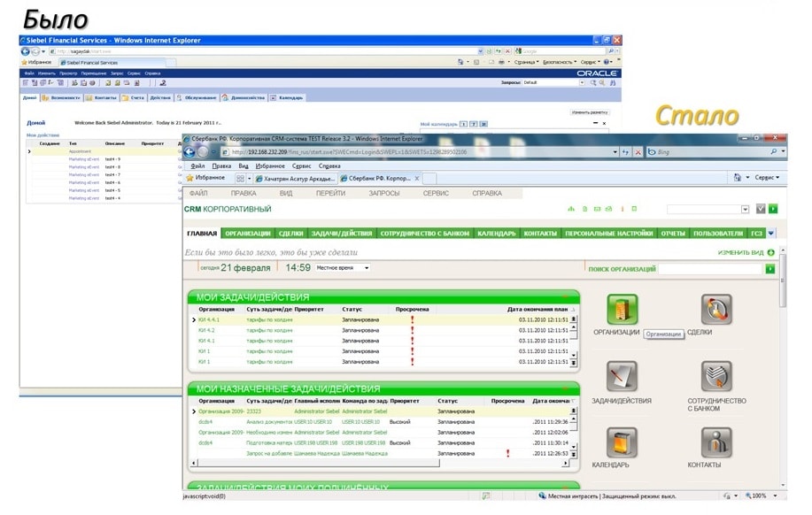812x515 pixels.
Task: Open the ОРГАНИЗАЦИИ shortcut icon on the home page
Action: pos(622,310)
